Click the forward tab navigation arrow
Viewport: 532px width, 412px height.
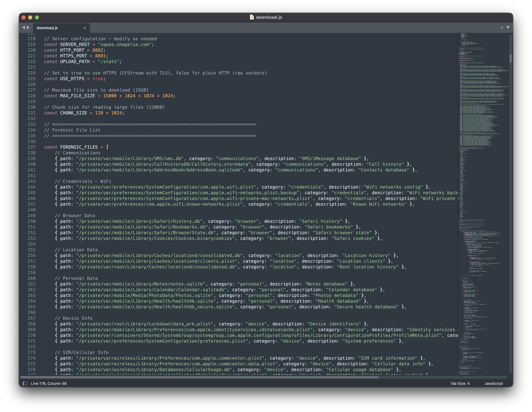[x=28, y=28]
